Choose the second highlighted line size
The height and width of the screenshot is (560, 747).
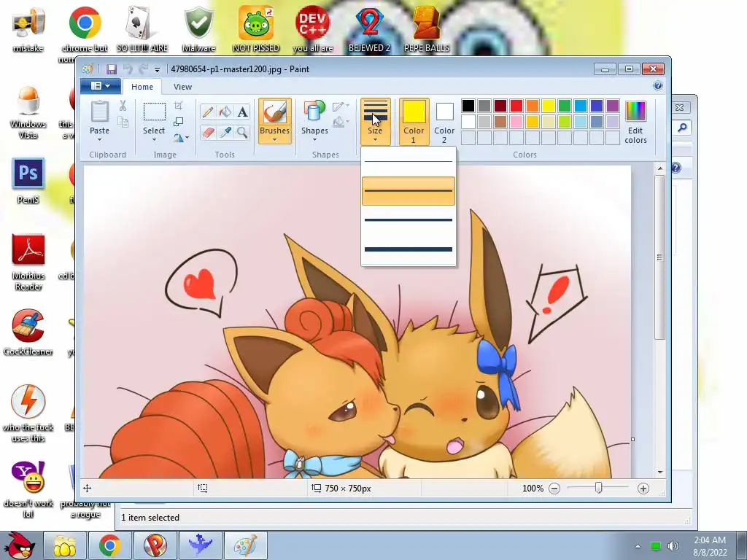pyautogui.click(x=409, y=191)
